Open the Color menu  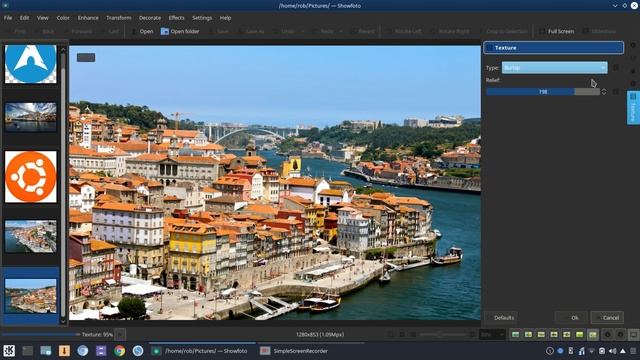click(63, 18)
